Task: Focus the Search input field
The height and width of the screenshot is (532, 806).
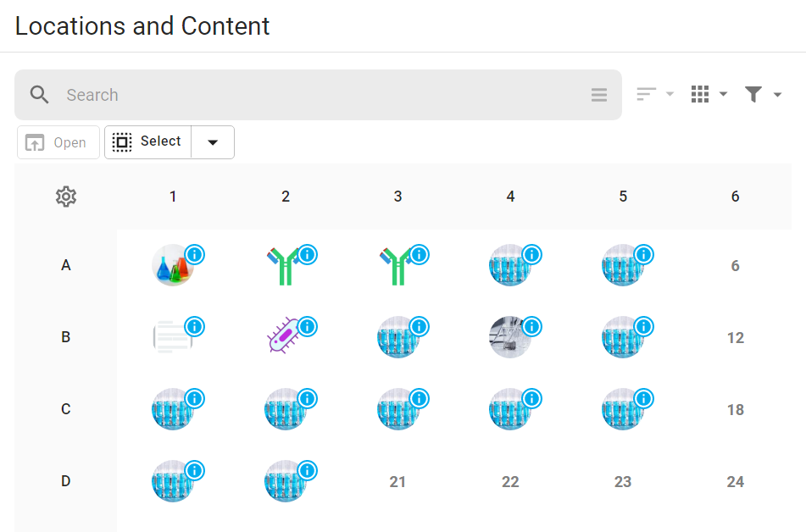Action: click(x=324, y=95)
